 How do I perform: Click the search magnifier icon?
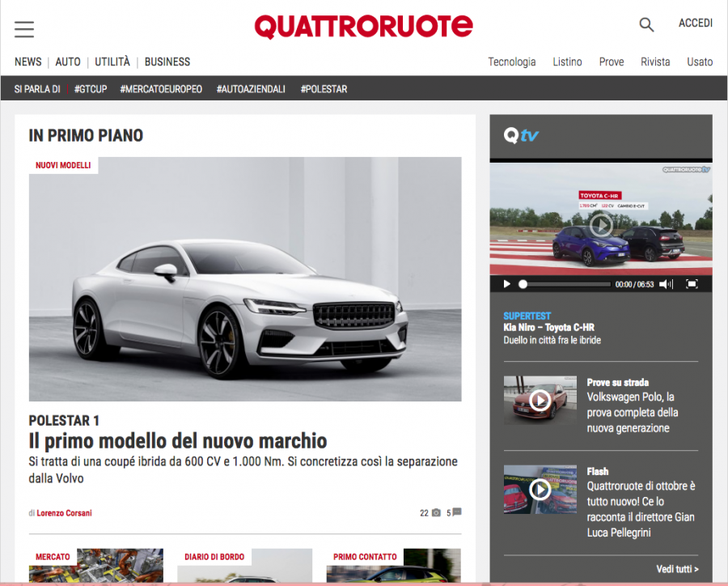[646, 25]
